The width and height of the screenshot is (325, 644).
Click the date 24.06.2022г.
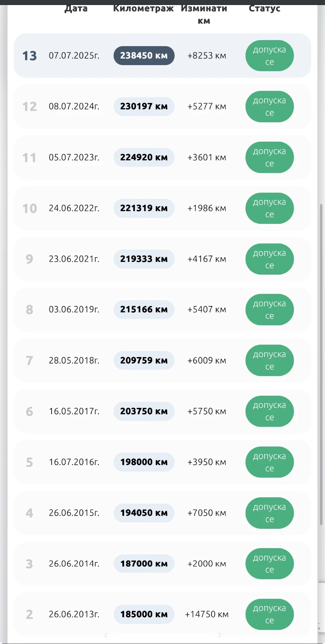coord(74,208)
